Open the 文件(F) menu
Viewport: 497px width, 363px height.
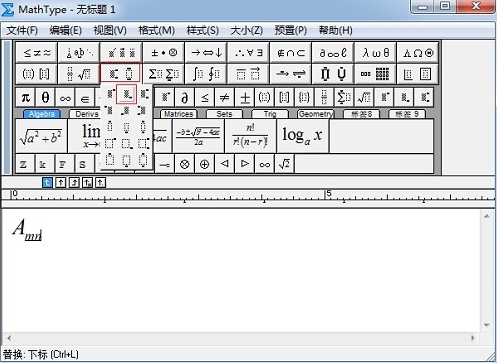pos(22,31)
